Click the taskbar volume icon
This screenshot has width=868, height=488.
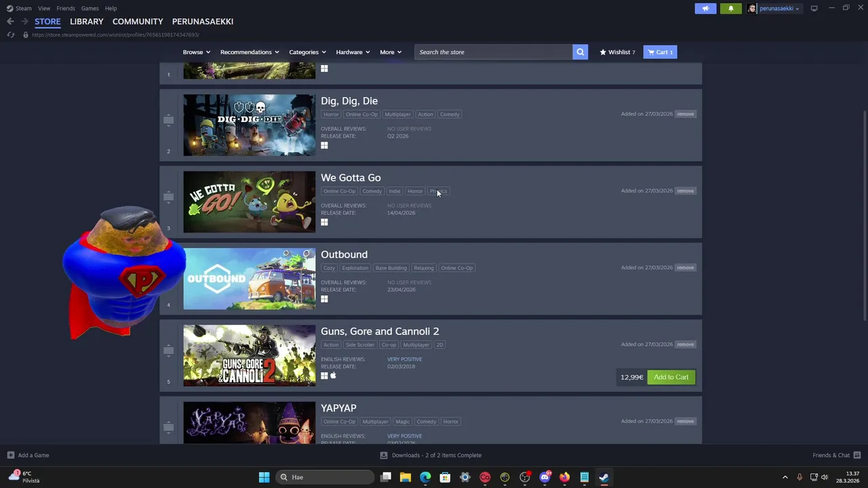825,477
